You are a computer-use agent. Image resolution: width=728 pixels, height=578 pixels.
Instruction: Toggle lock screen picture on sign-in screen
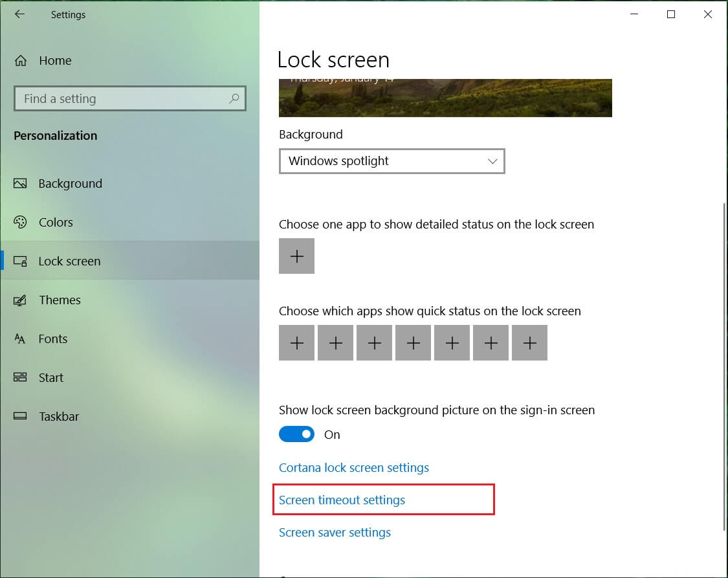[296, 434]
